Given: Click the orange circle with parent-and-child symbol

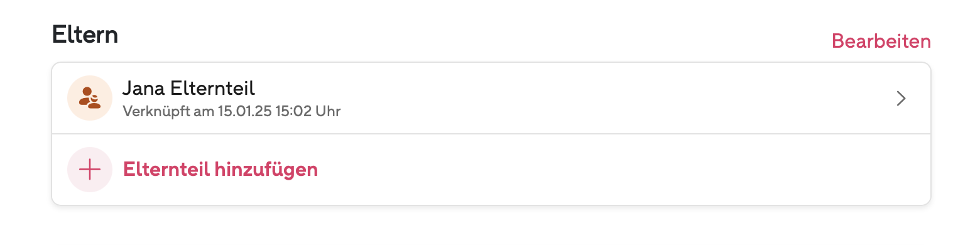Looking at the screenshot, I should [x=90, y=98].
